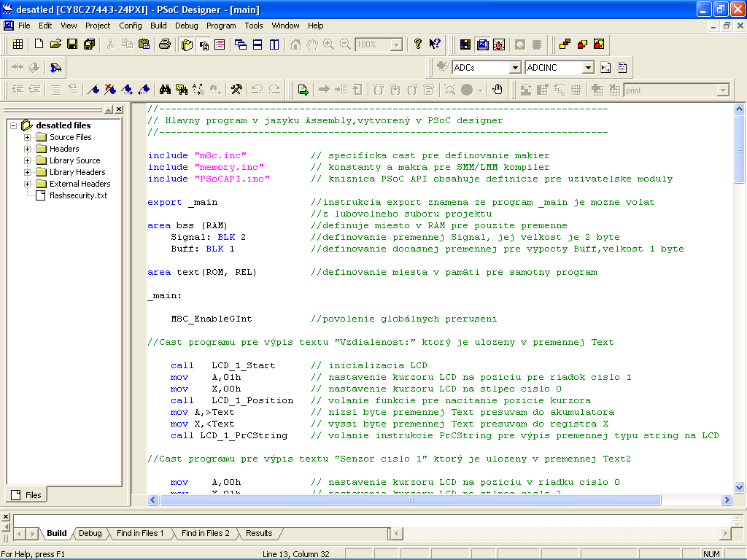Toggle the red-blue lined list view button
747x560 pixels.
coord(220,44)
